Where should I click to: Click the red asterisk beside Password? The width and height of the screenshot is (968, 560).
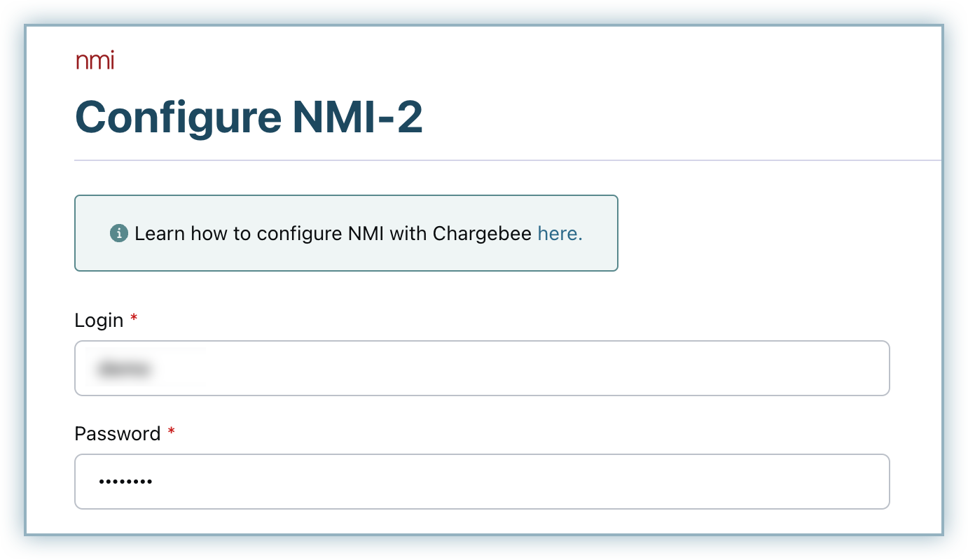(x=171, y=432)
